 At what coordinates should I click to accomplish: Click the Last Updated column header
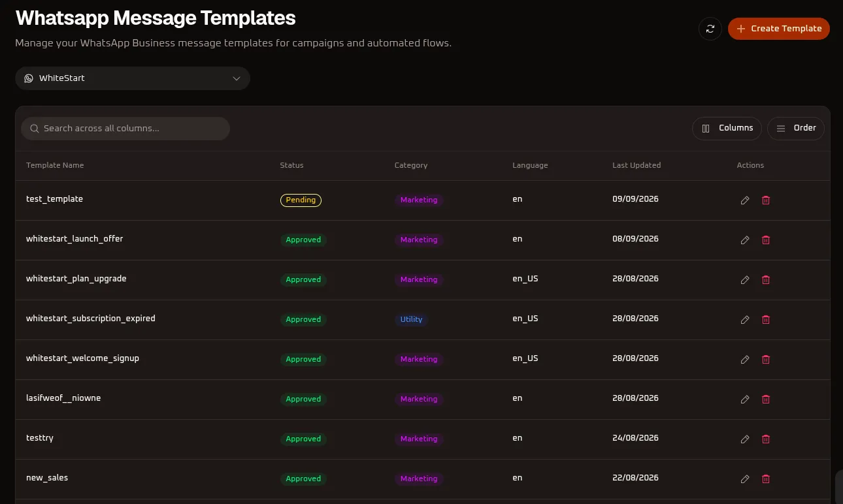[x=636, y=165]
